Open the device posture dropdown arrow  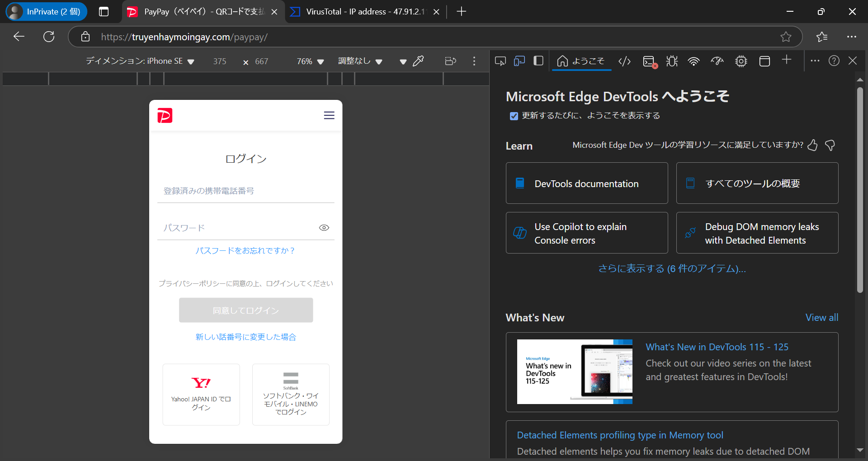403,61
